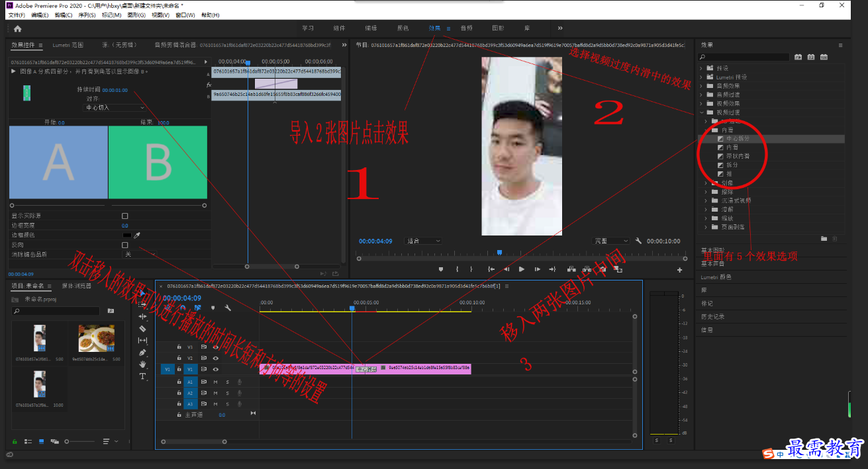Click the add marker shield in timeline
Viewport: 868px width, 469px height.
tap(213, 308)
